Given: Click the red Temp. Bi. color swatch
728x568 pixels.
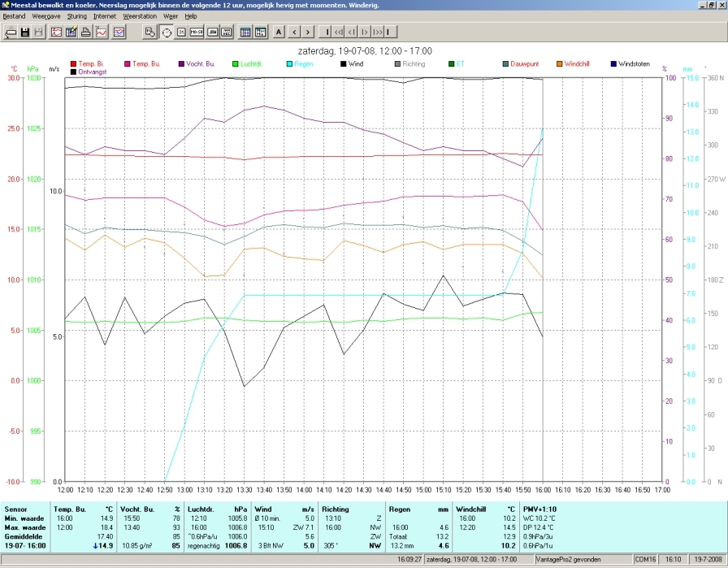Looking at the screenshot, I should tap(73, 64).
